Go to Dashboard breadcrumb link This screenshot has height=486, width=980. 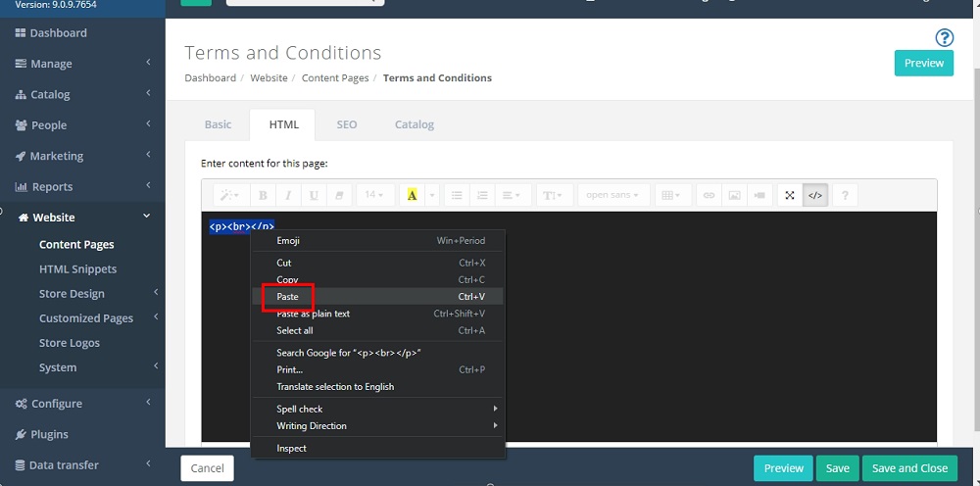[x=210, y=78]
